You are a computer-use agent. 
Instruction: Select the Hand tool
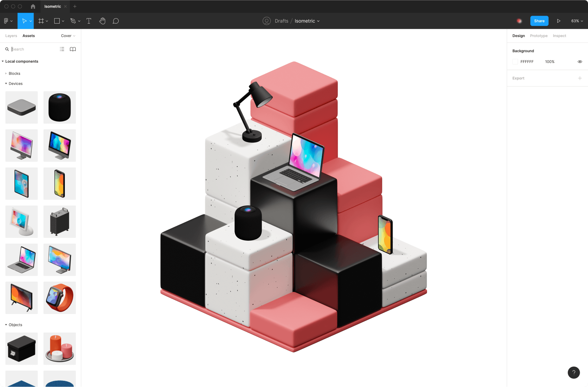pyautogui.click(x=102, y=21)
